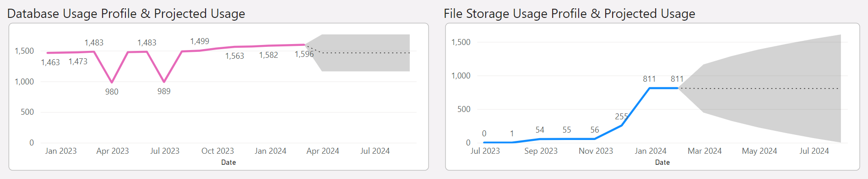Select the 1,563 database data label
The height and width of the screenshot is (179, 868).
click(234, 56)
